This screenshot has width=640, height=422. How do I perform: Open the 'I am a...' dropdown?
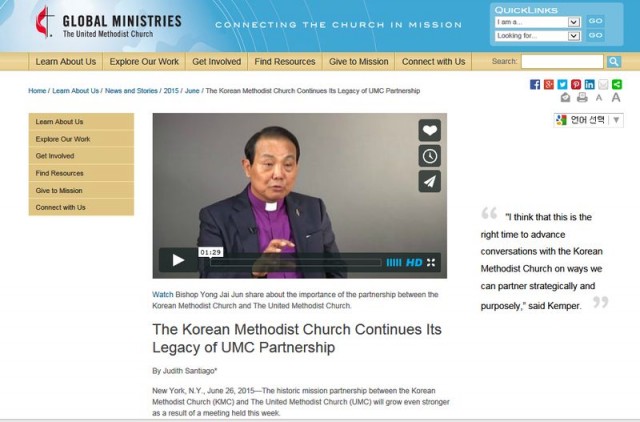[x=538, y=22]
